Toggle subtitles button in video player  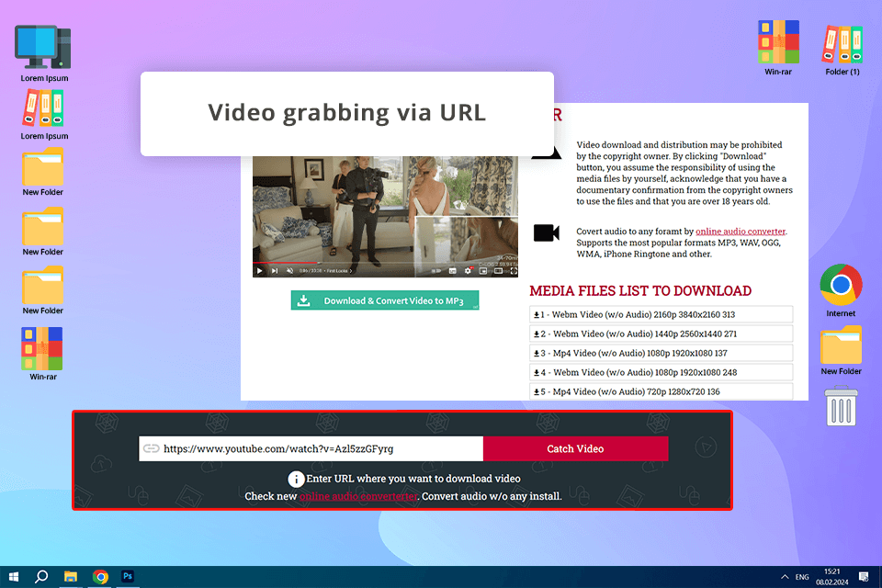[452, 271]
